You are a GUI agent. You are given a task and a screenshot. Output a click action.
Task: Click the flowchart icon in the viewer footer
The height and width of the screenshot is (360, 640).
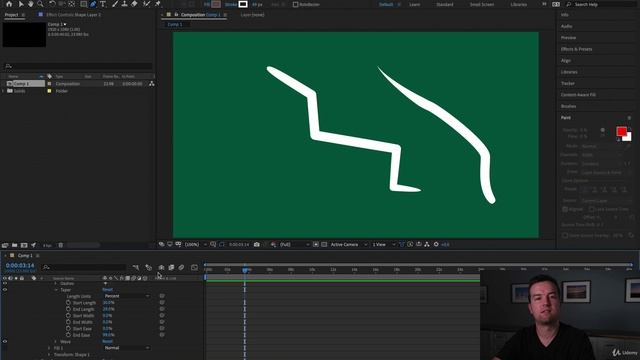click(x=427, y=244)
